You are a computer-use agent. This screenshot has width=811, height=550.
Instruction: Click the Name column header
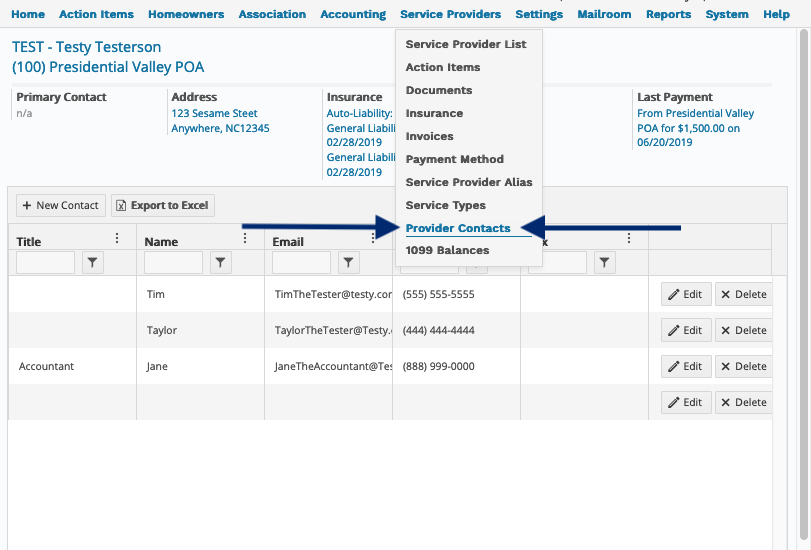[161, 242]
